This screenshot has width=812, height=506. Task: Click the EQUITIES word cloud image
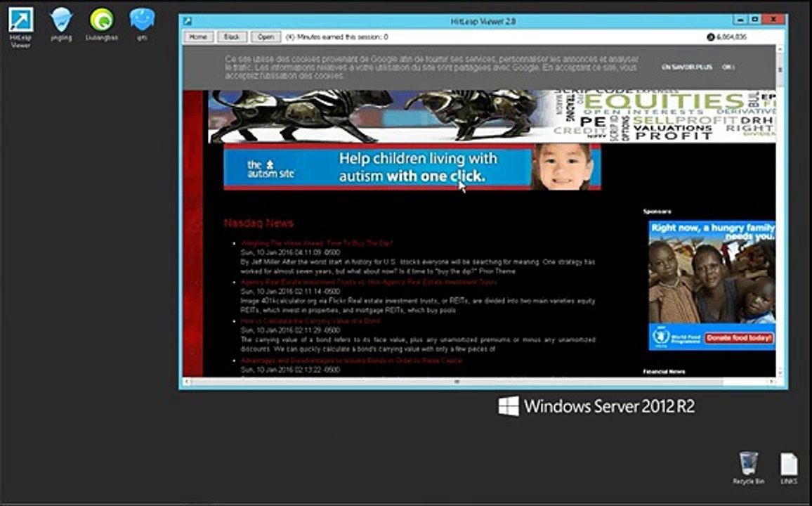pyautogui.click(x=664, y=115)
